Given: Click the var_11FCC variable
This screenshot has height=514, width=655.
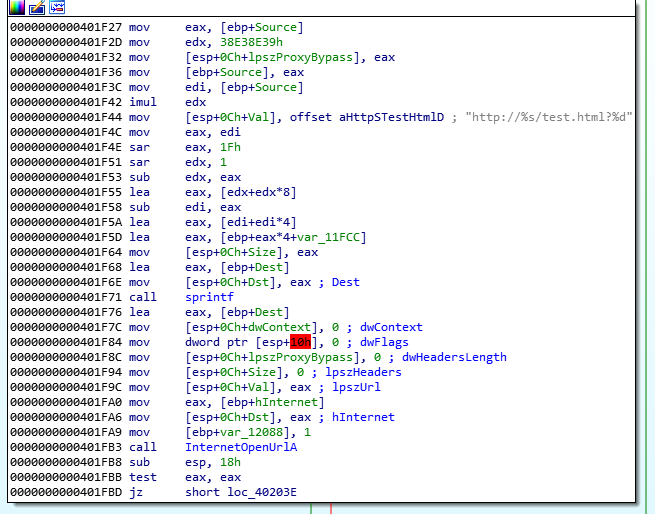Looking at the screenshot, I should pyautogui.click(x=328, y=237).
